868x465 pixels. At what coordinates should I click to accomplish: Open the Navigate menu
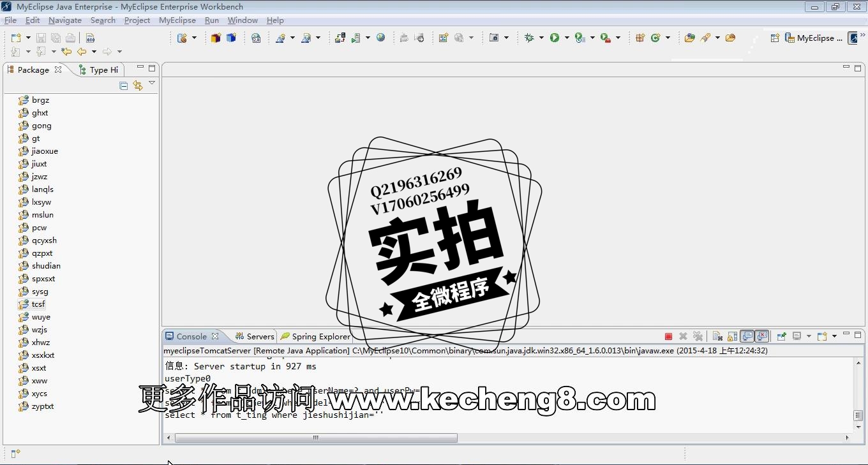click(65, 20)
